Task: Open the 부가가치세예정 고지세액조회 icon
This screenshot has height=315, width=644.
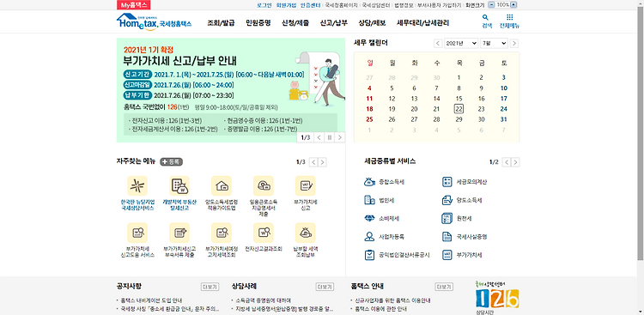Action: pyautogui.click(x=222, y=233)
